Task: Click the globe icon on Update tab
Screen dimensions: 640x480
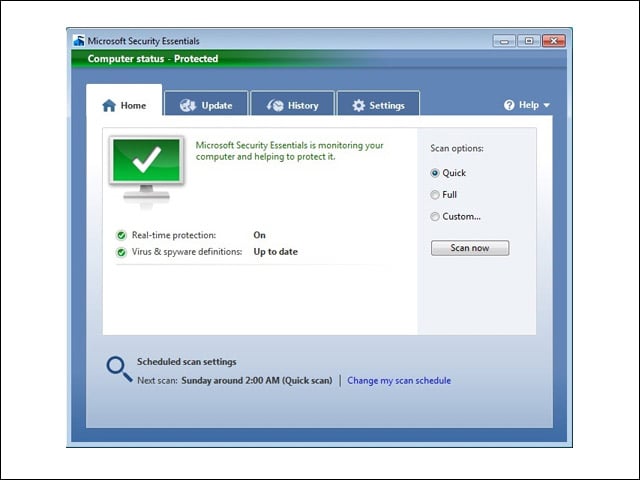Action: [x=188, y=105]
